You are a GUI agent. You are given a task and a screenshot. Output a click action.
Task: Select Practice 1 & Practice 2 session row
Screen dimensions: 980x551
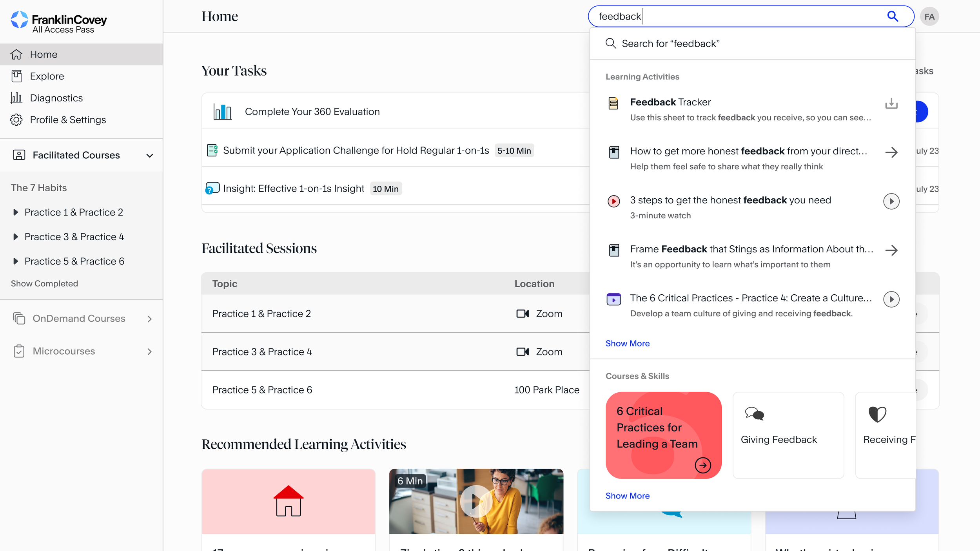(396, 314)
